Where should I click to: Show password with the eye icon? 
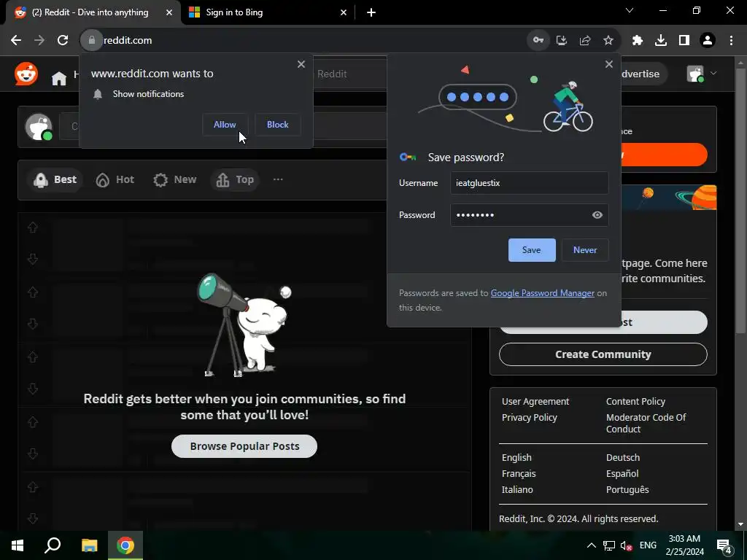point(597,215)
